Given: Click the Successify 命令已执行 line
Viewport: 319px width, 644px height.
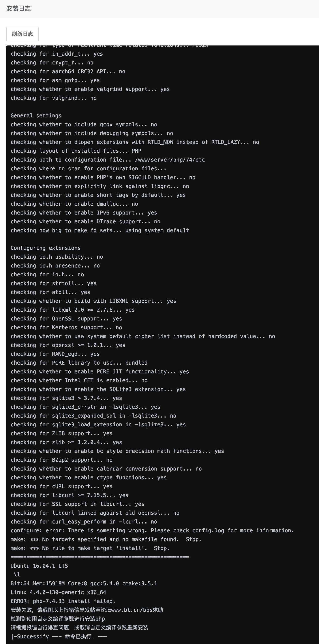Looking at the screenshot, I should tap(59, 636).
